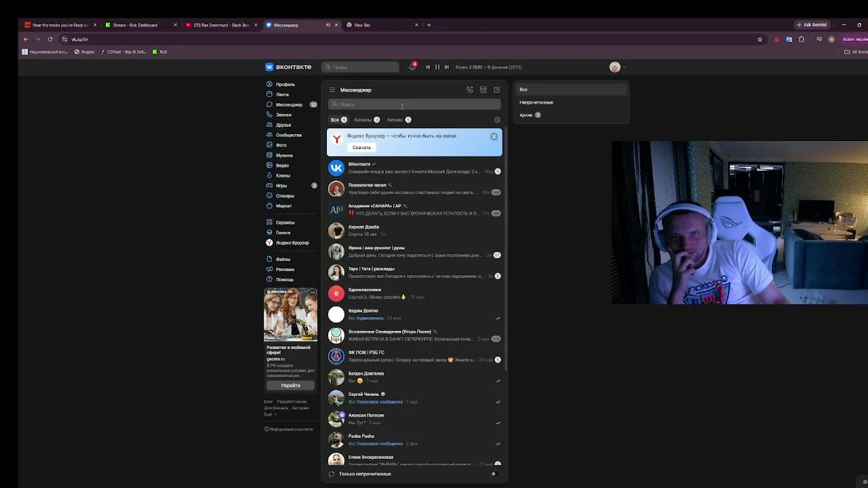Open Файлы section
The width and height of the screenshot is (868, 488).
[283, 260]
